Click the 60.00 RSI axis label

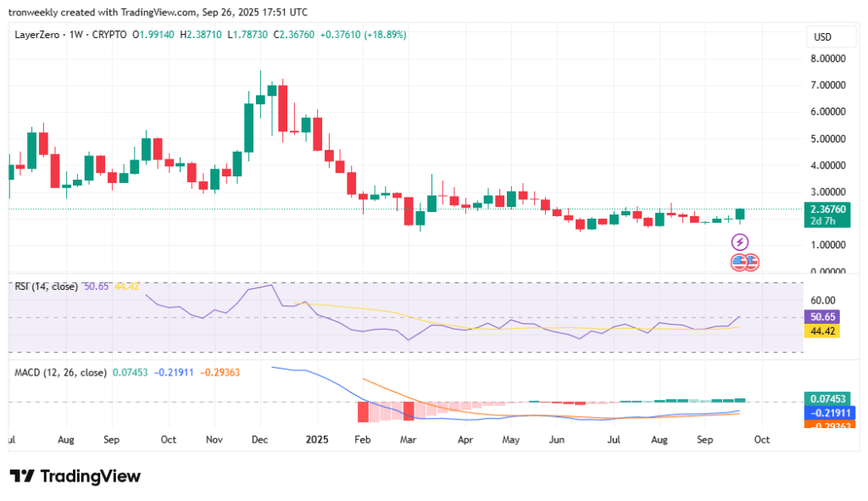click(x=822, y=301)
